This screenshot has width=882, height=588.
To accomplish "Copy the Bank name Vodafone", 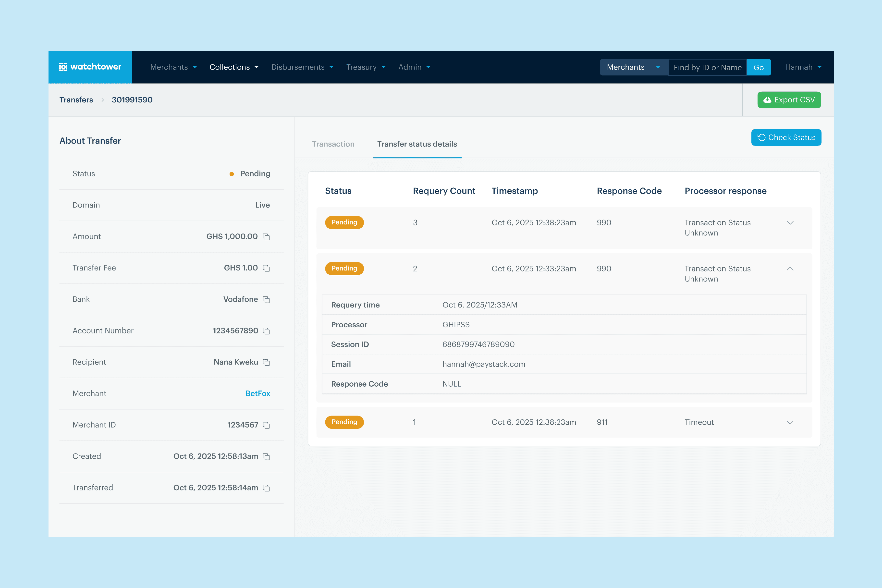I will (266, 300).
